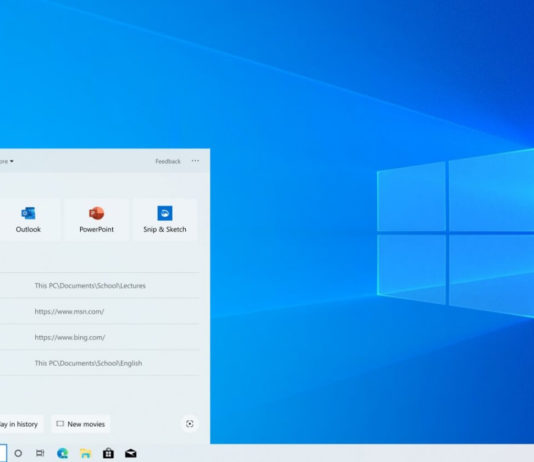
Task: Click the search with screenshot icon
Action: [x=190, y=424]
